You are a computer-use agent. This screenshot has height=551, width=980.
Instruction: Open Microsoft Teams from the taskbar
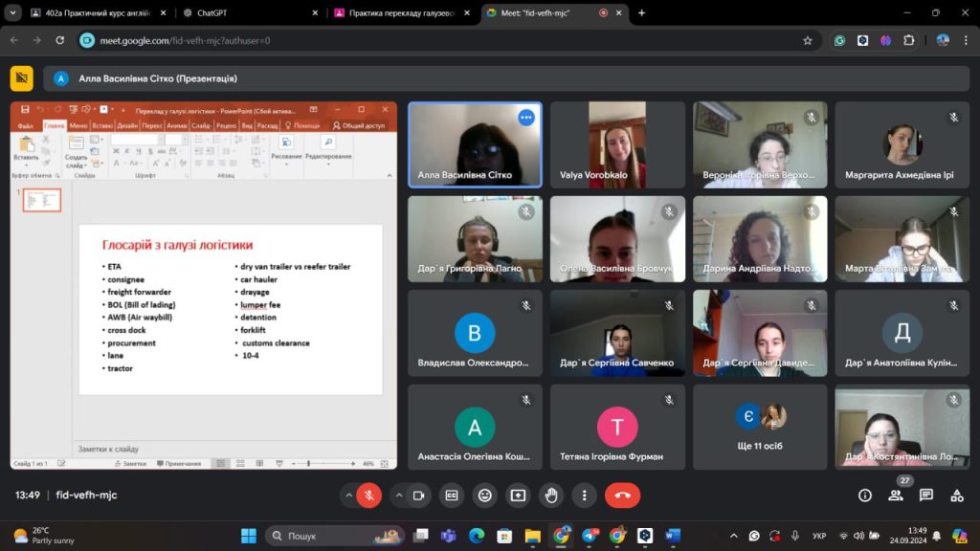click(x=449, y=536)
